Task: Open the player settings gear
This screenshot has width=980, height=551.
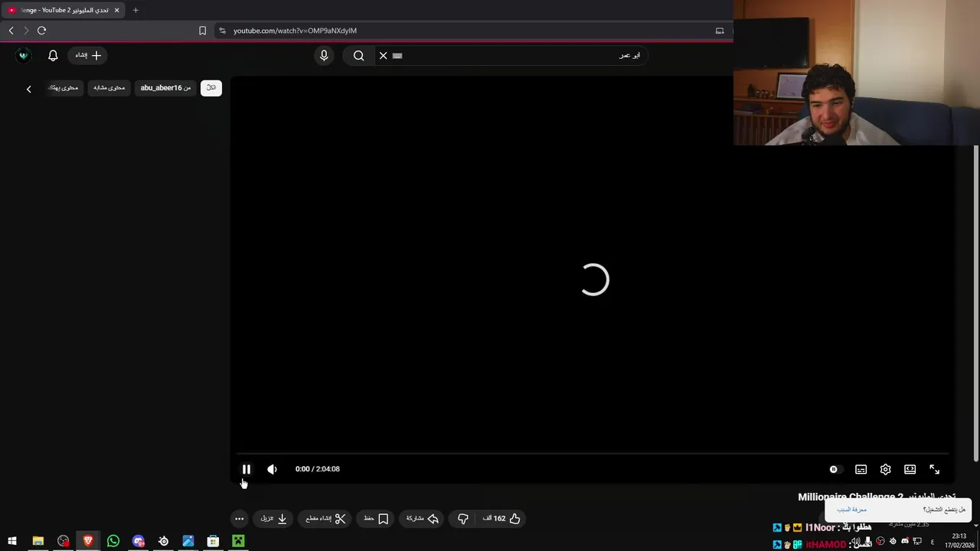Action: click(885, 469)
